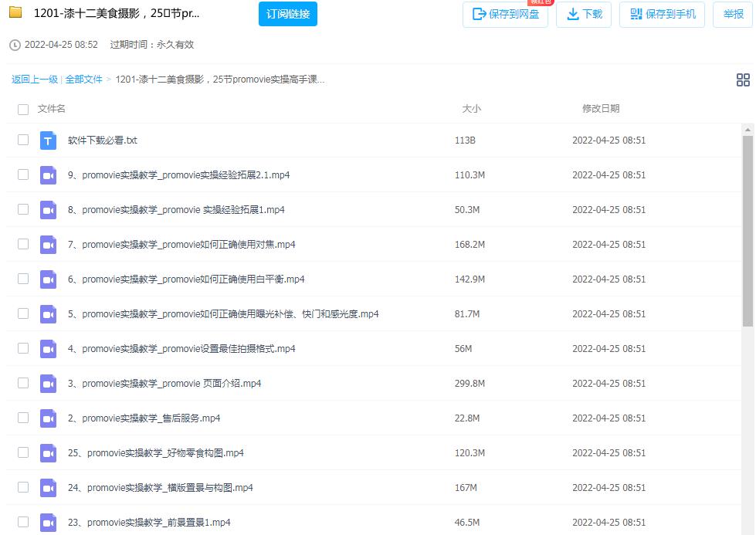Tick the select-all checkbox beside 文件名
The height and width of the screenshot is (535, 756).
pos(23,110)
